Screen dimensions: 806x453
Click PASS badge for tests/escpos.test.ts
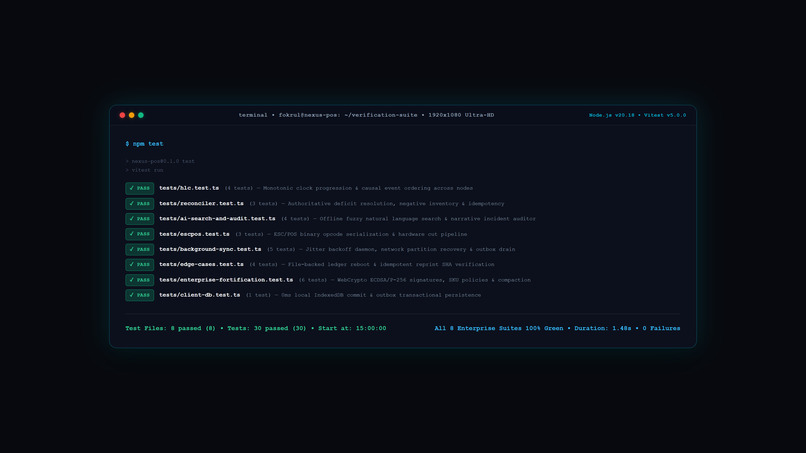139,234
